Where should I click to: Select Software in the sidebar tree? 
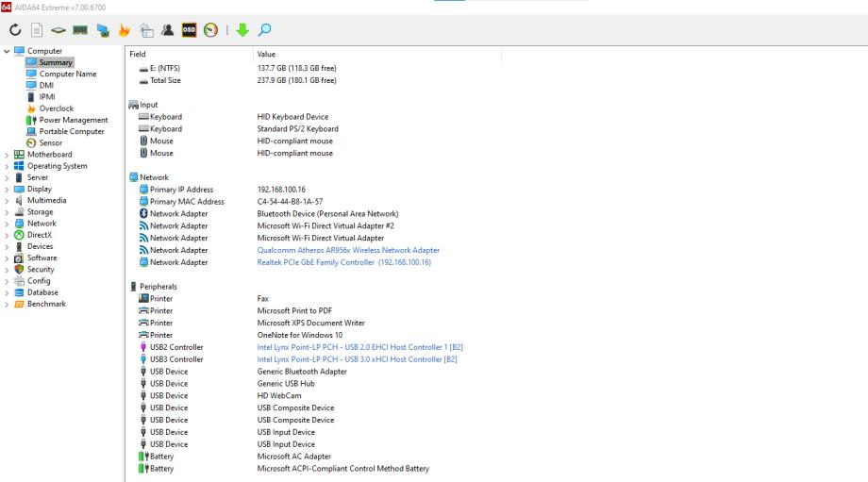[42, 258]
